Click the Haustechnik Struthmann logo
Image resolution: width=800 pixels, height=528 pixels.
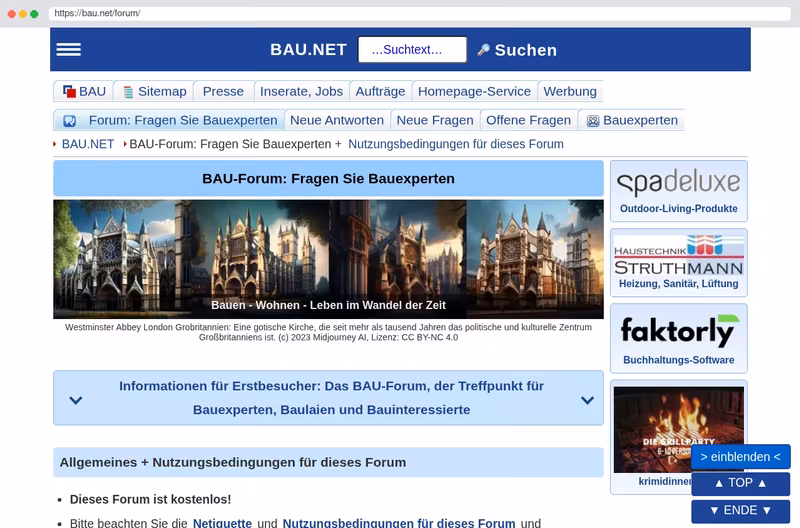pyautogui.click(x=679, y=255)
